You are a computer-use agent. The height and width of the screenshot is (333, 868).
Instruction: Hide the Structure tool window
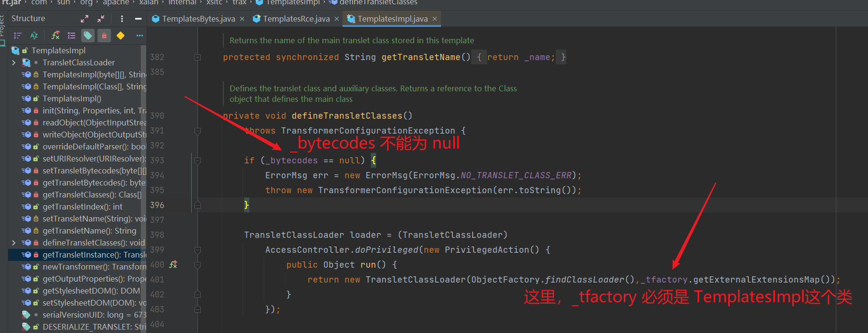point(138,19)
